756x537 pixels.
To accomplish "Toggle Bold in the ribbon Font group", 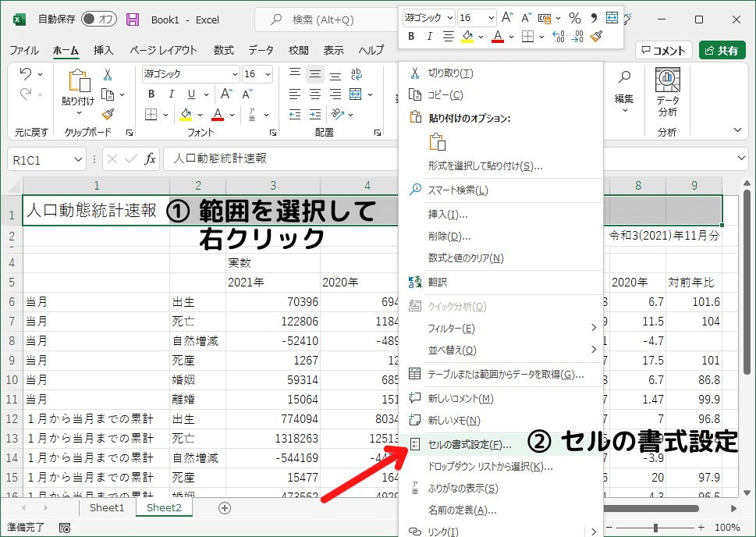I will [151, 94].
